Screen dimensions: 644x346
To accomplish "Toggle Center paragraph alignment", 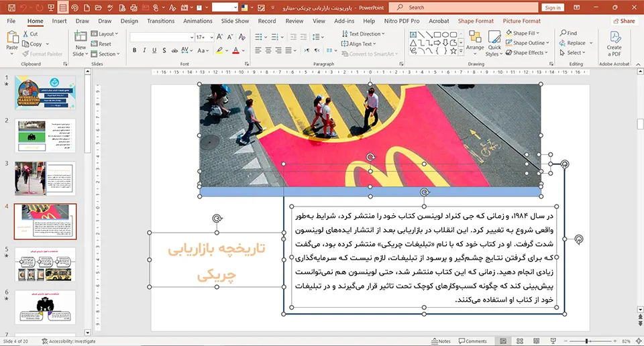I will point(268,50).
